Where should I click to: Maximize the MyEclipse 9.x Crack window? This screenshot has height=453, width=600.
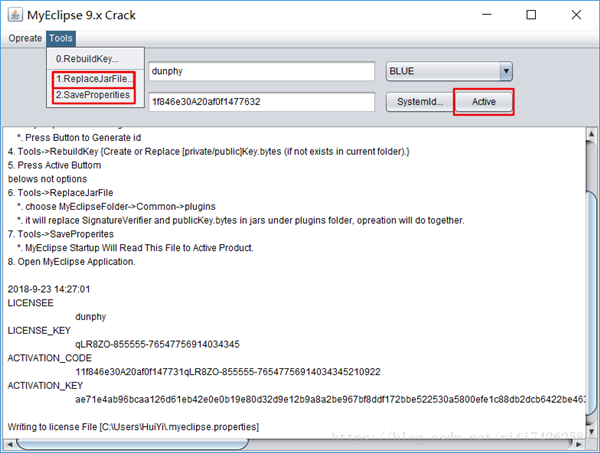(x=530, y=15)
